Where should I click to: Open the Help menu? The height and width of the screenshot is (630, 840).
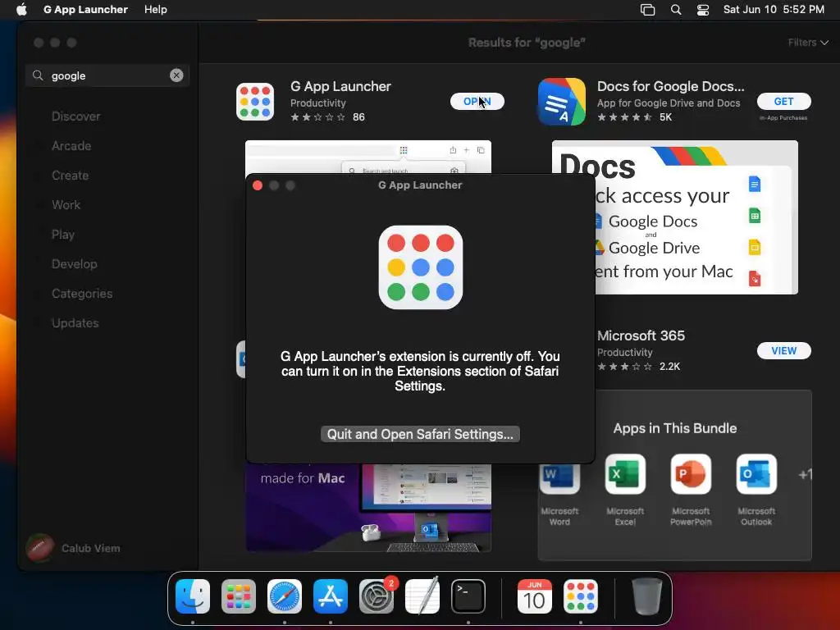[155, 10]
